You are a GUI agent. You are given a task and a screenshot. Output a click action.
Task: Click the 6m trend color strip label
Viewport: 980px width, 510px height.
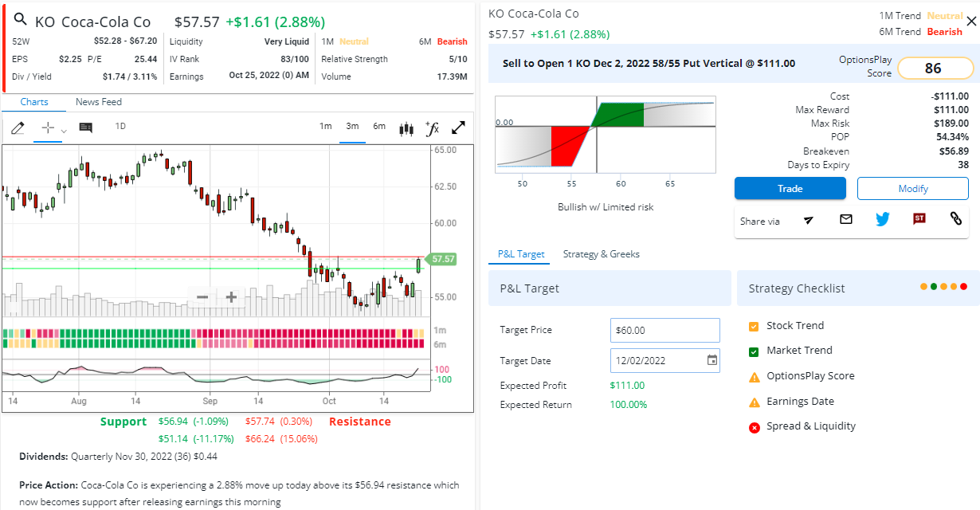[x=440, y=344]
